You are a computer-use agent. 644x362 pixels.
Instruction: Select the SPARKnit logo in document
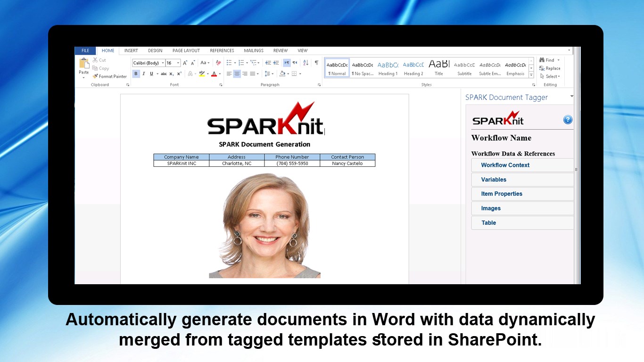(x=265, y=118)
